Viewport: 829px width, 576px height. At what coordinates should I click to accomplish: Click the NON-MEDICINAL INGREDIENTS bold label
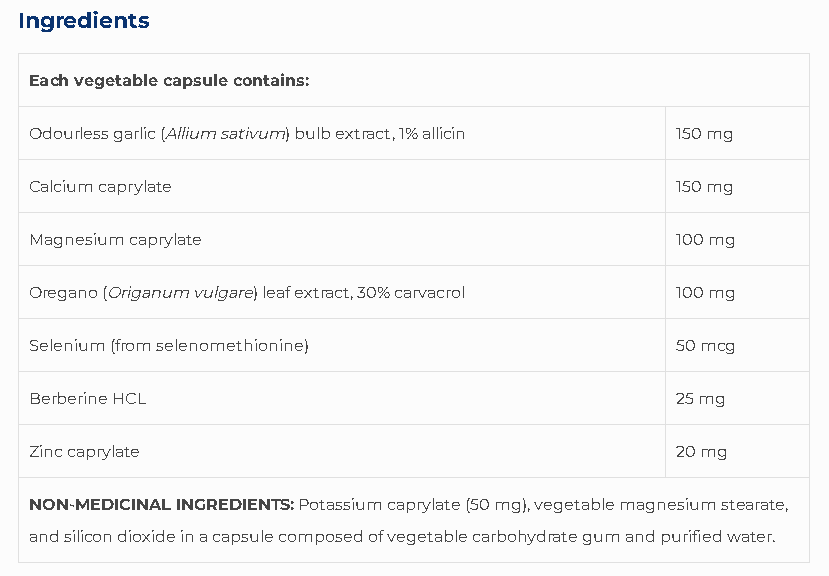tap(162, 504)
